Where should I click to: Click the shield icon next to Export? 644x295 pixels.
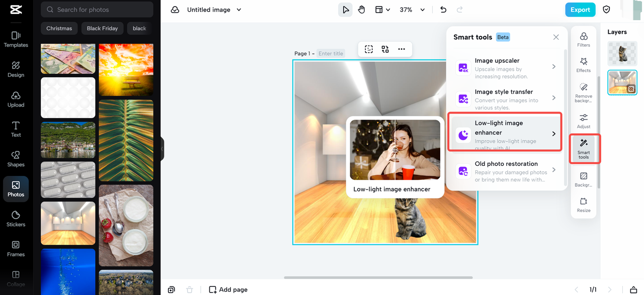coord(606,10)
